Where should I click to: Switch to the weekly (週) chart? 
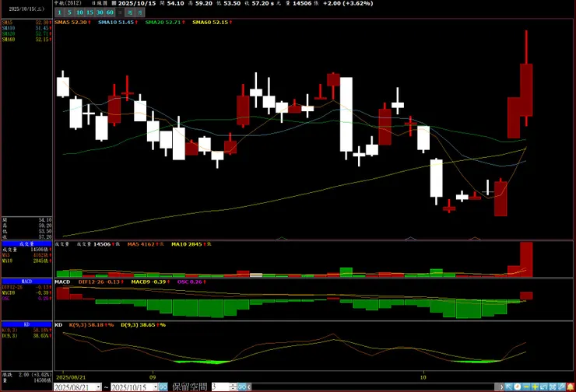tap(130, 12)
